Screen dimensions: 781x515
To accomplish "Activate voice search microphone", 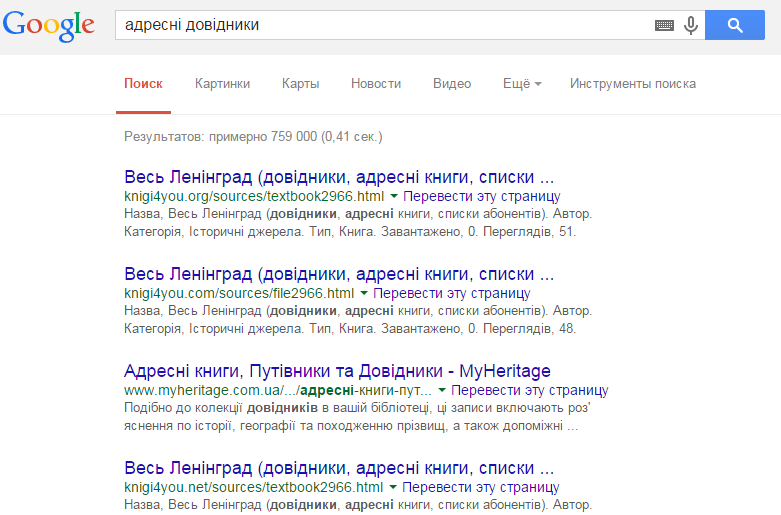I will pyautogui.click(x=690, y=25).
